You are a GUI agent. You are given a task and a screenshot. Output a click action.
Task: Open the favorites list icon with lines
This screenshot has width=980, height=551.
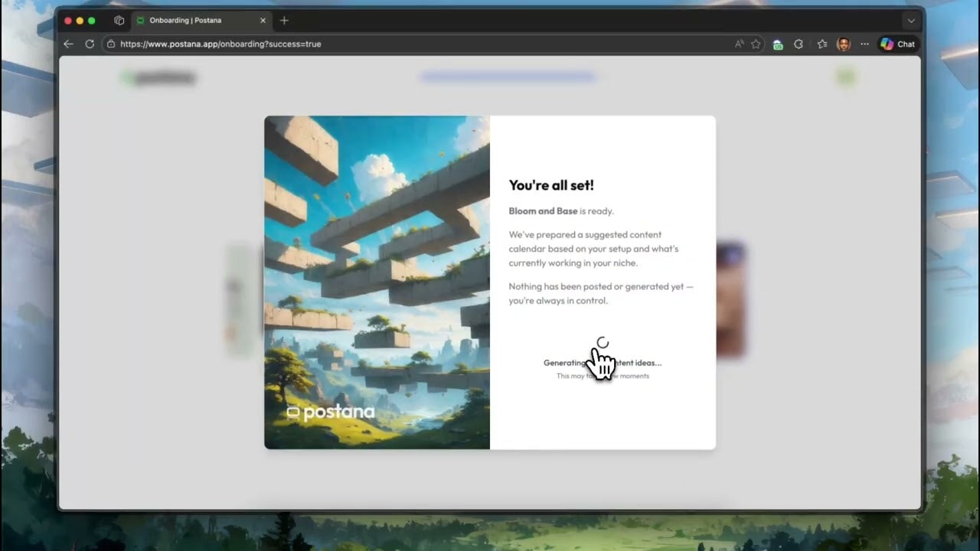(x=823, y=44)
